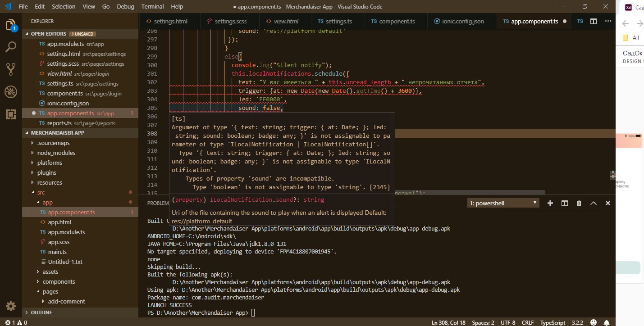Viewport: 644px width, 326px height.
Task: Select language mode TypeScript in status bar
Action: pos(553,322)
